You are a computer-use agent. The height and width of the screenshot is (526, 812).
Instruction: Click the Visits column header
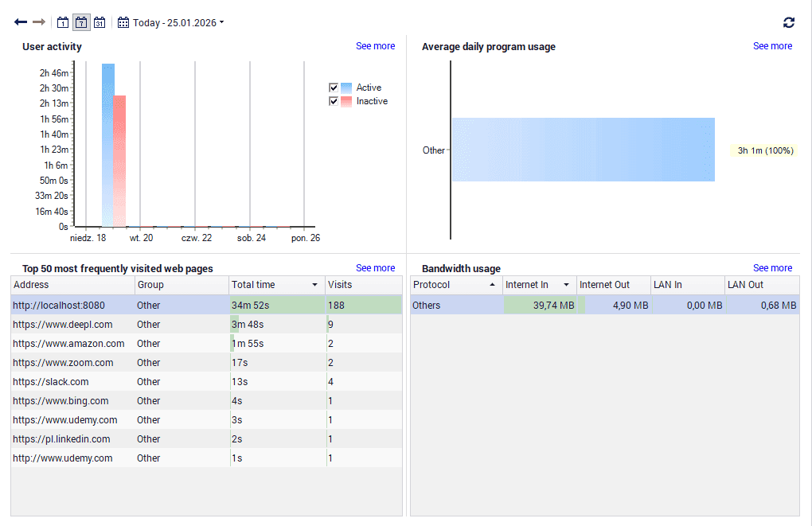(x=363, y=285)
